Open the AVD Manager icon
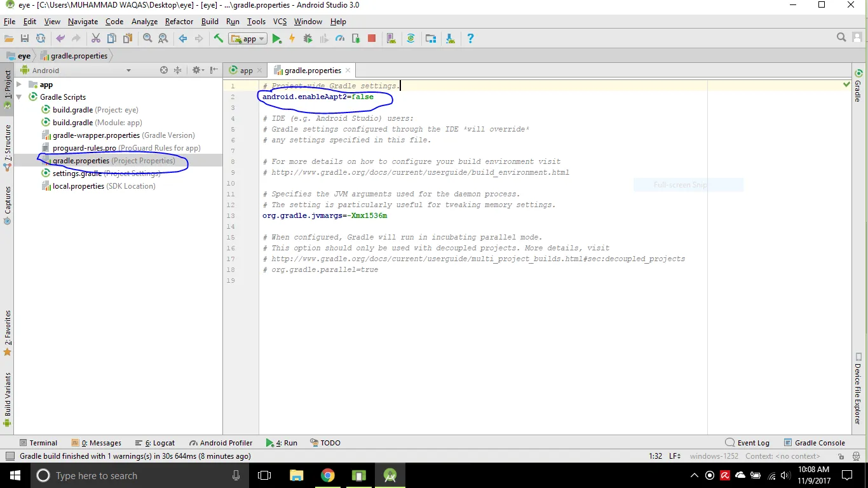This screenshot has height=488, width=868. coord(391,39)
